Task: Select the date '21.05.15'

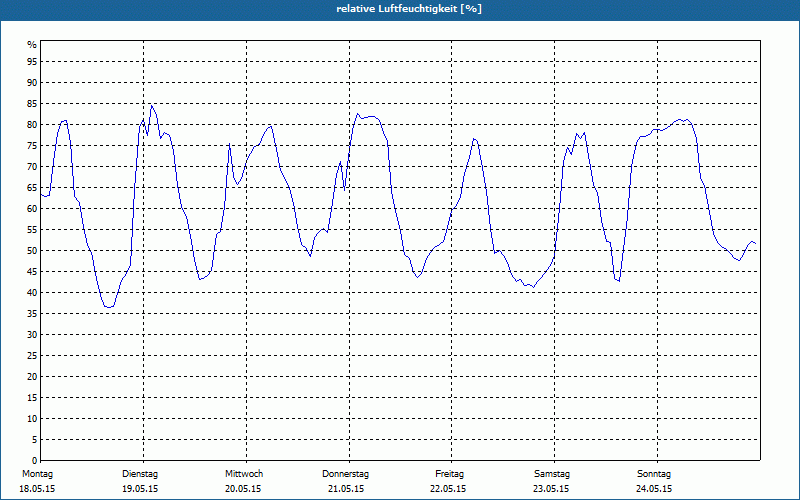Action: (346, 489)
